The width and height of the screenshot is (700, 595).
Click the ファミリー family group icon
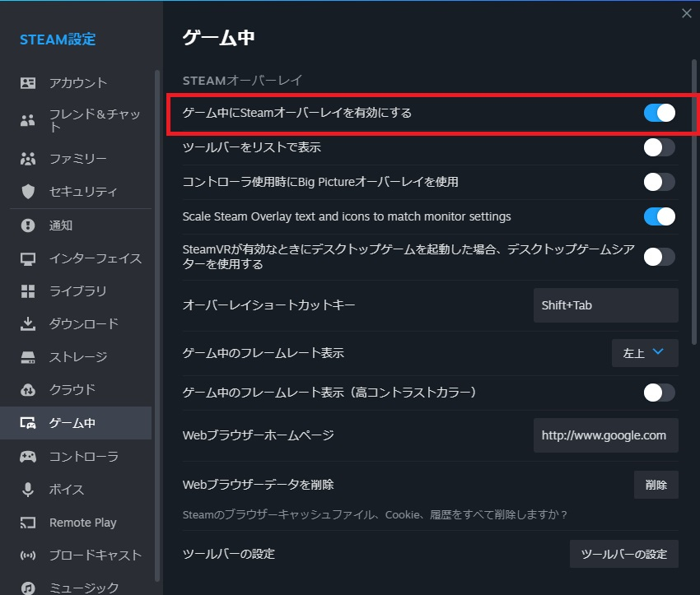coord(28,159)
